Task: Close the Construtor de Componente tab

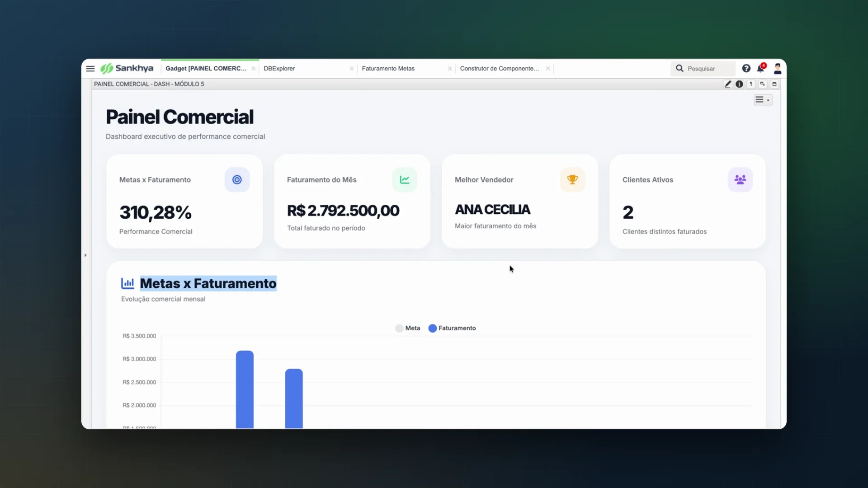Action: 548,69
